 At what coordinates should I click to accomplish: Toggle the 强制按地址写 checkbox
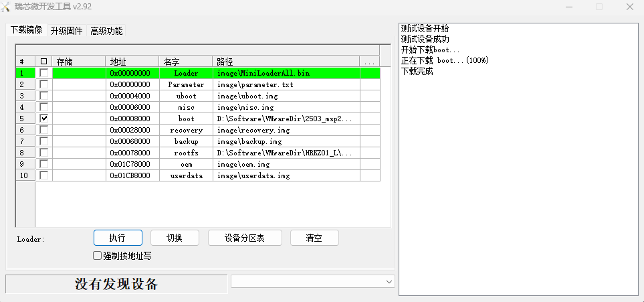click(x=98, y=256)
